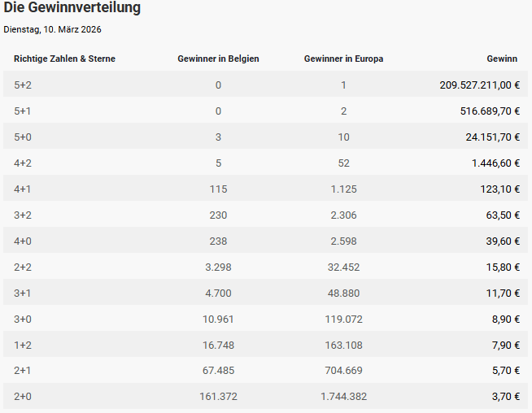Screen dimensions: 532x413
Task: Click the date 'Dienstag, 10. März 2026'
Action: [x=53, y=30]
